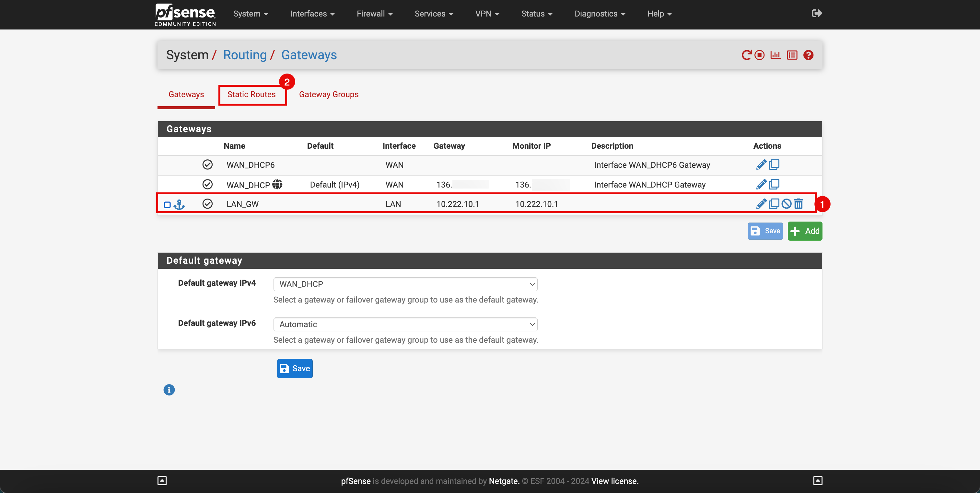Viewport: 980px width, 493px height.
Task: Click the graph/RRD icon in top-right toolbar
Action: (x=776, y=55)
